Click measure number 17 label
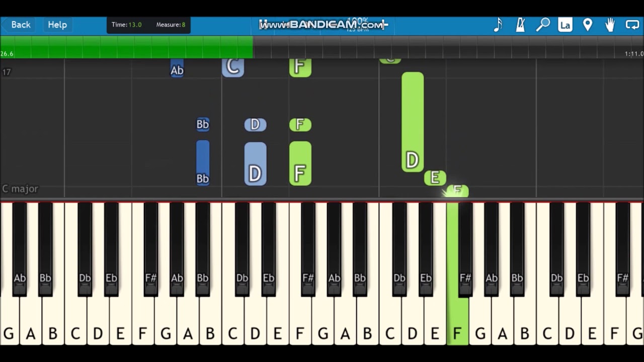 pyautogui.click(x=6, y=72)
